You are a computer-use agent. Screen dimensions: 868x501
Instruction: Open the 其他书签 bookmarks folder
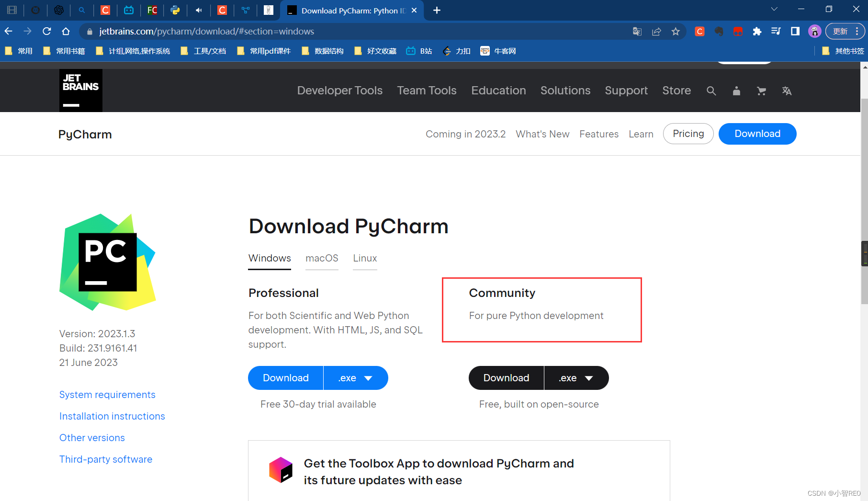(x=843, y=51)
